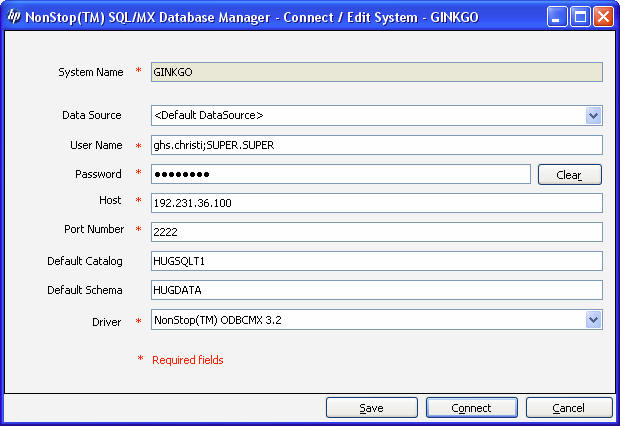Click the Port Number field showing 2222
Screen dimensions: 620x426
click(377, 232)
